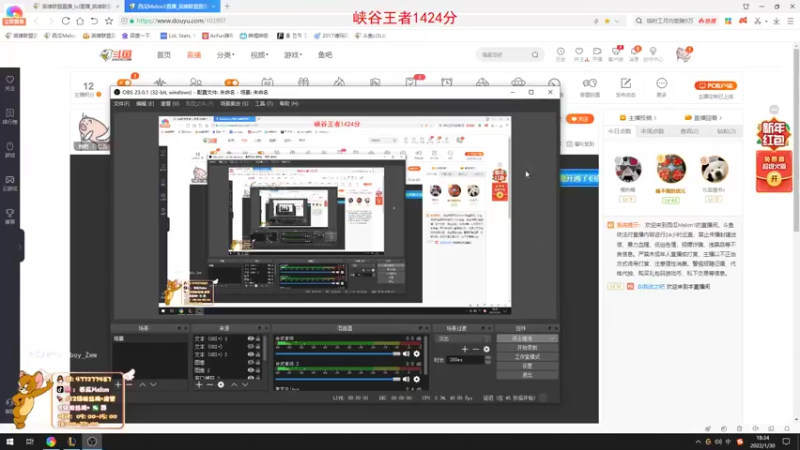Open 关注 in the left sidebar
Image resolution: width=800 pixels, height=450 pixels.
10,83
